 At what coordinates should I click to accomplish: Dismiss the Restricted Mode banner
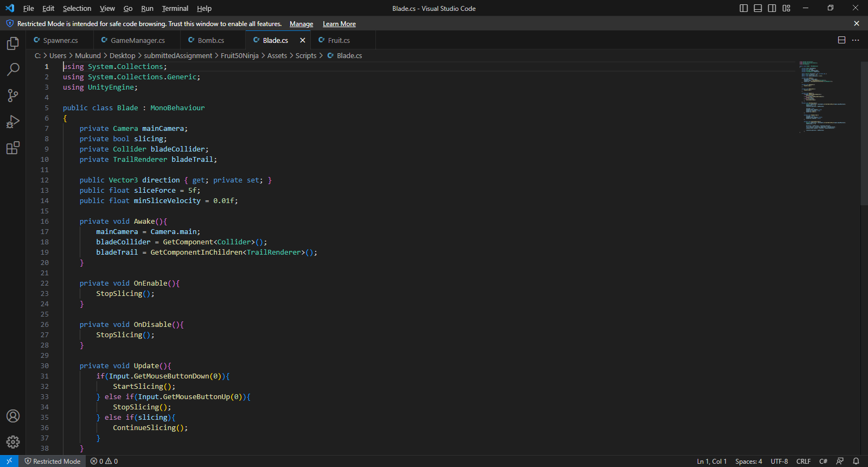coord(857,23)
